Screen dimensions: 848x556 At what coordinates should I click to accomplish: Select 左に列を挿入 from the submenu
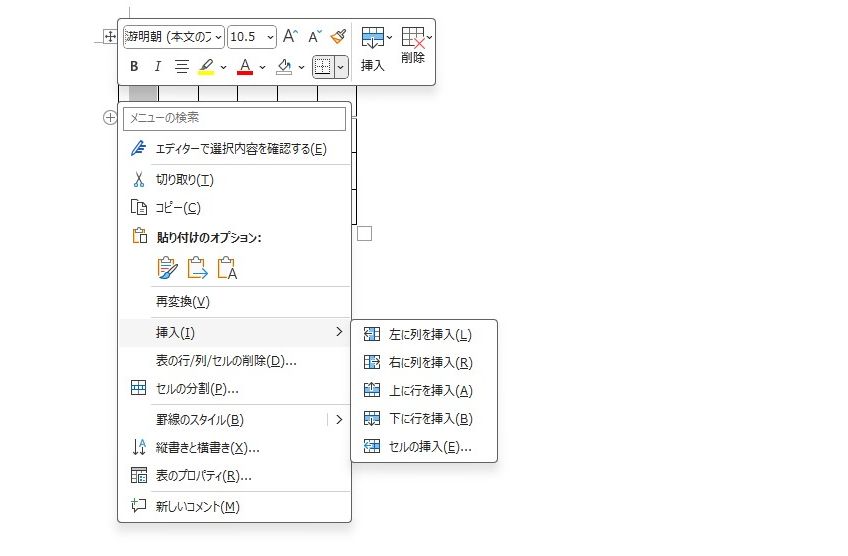[429, 335]
